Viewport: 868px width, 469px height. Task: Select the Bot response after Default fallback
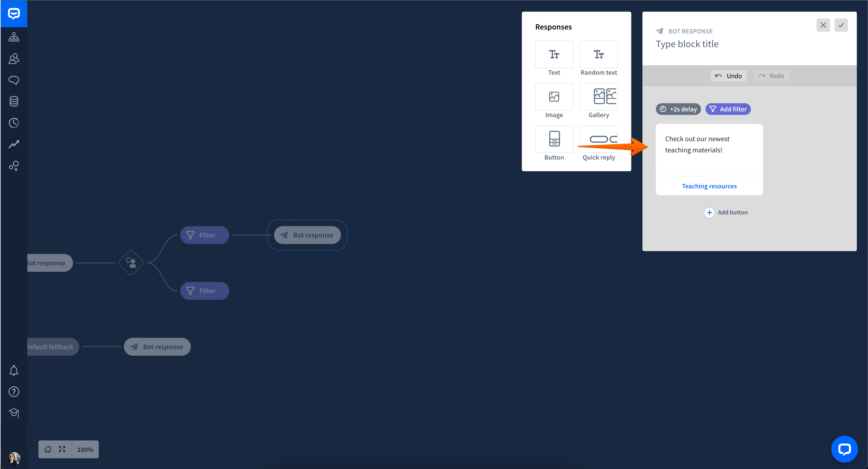pyautogui.click(x=157, y=347)
